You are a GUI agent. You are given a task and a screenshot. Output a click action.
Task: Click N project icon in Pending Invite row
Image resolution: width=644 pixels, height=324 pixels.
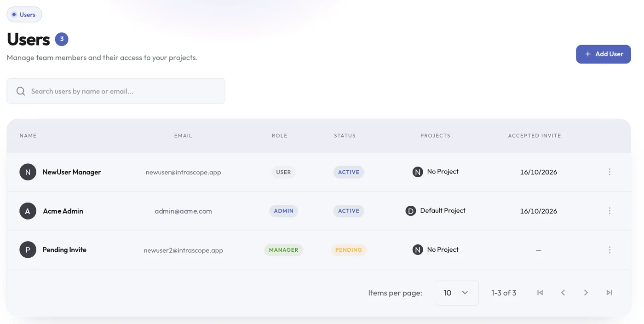(x=418, y=250)
